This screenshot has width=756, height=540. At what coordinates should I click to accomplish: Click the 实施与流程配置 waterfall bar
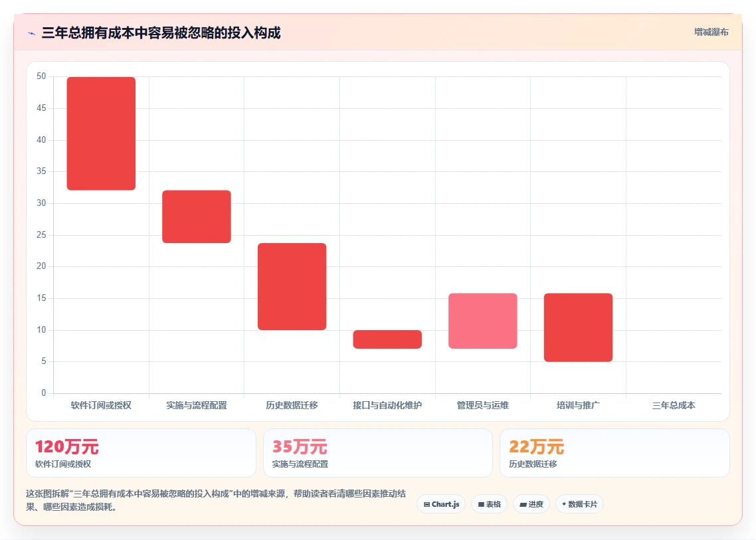[x=197, y=217]
